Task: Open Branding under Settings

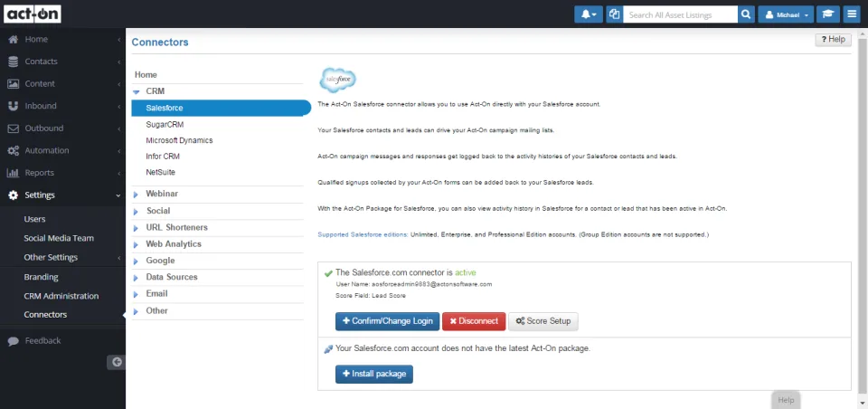Action: [x=41, y=277]
